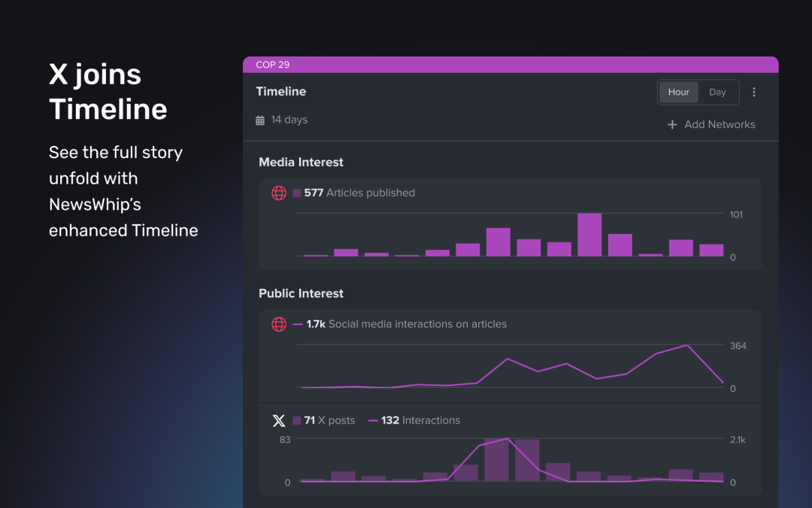Viewport: 812px width, 508px height.
Task: Click the COP 29 header bar
Action: tap(511, 65)
